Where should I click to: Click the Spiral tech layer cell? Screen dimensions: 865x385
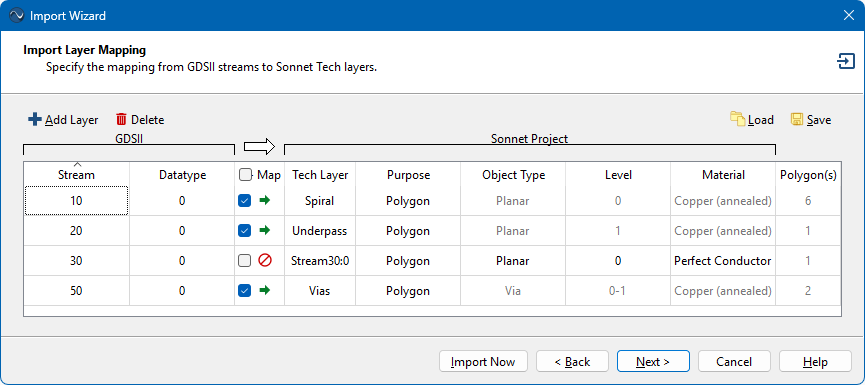tap(320, 201)
